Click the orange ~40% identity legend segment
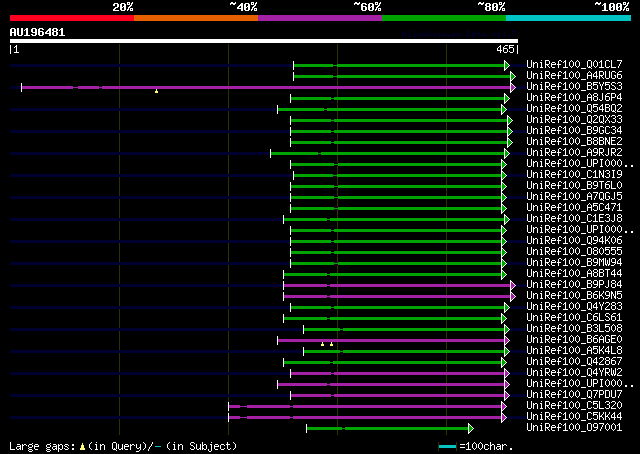 (195, 18)
